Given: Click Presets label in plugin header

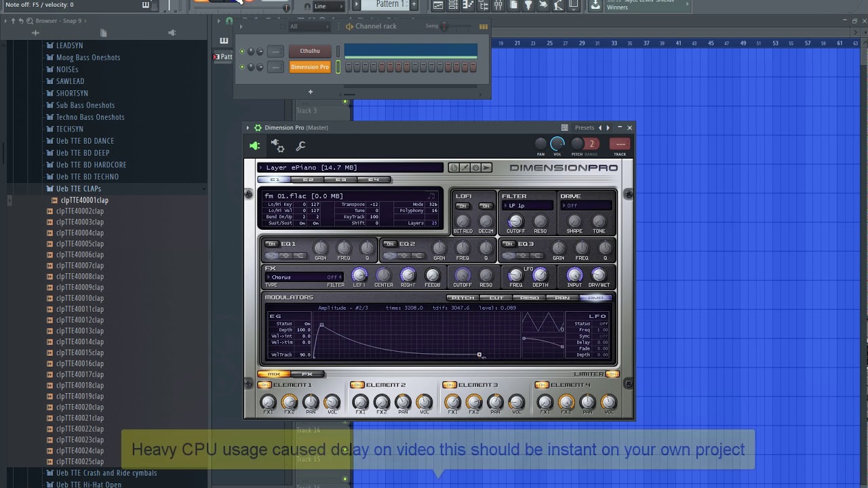Looking at the screenshot, I should tap(584, 127).
